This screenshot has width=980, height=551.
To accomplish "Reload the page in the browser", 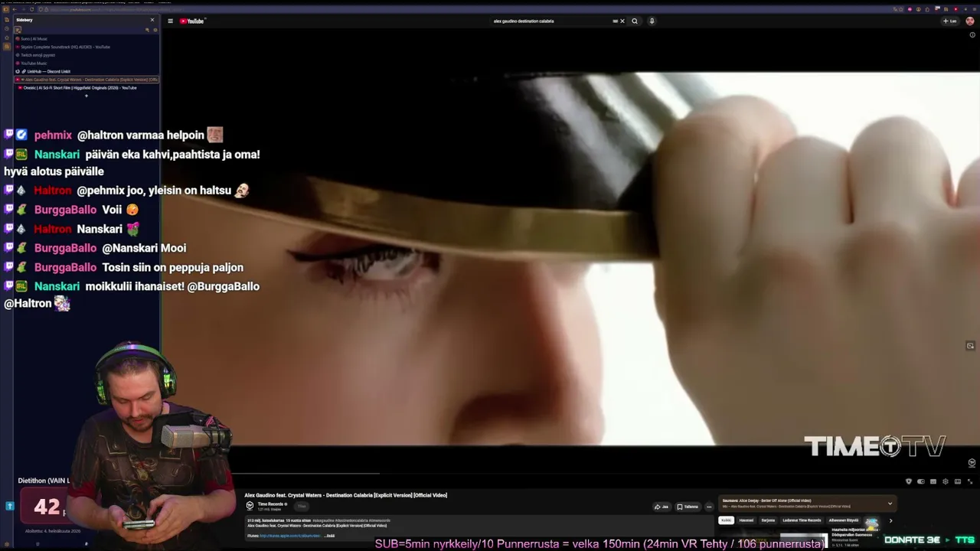I will coord(33,9).
